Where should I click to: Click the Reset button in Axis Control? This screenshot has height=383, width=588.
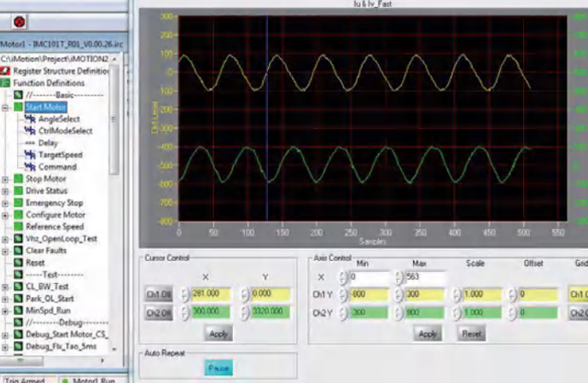click(x=471, y=334)
